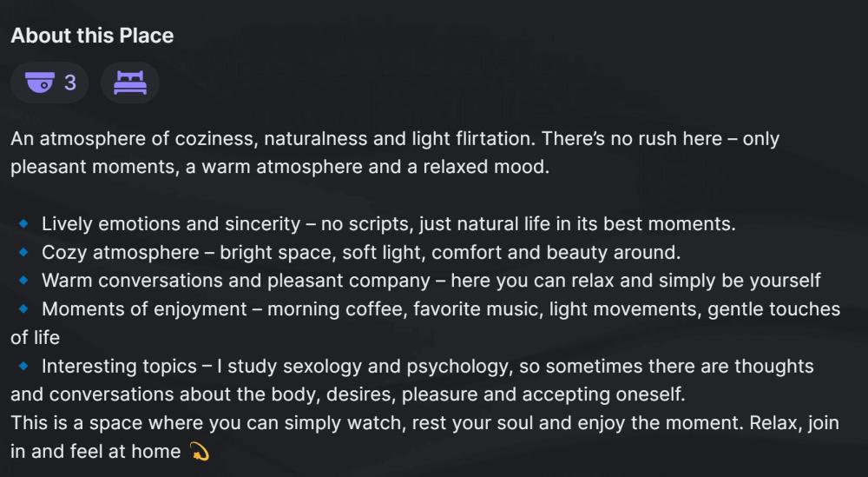Click the diamond bullet before Lively emotions
This screenshot has height=477, width=868.
pyautogui.click(x=24, y=223)
